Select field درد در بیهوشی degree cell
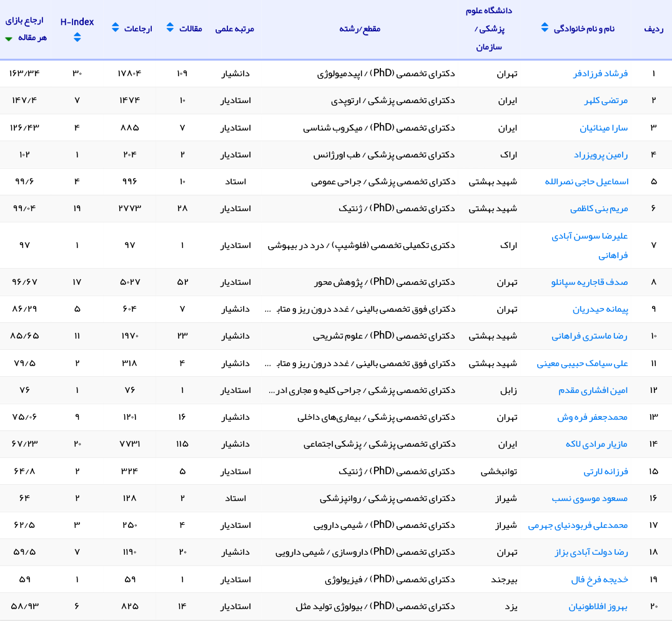This screenshot has width=672, height=621. click(361, 246)
